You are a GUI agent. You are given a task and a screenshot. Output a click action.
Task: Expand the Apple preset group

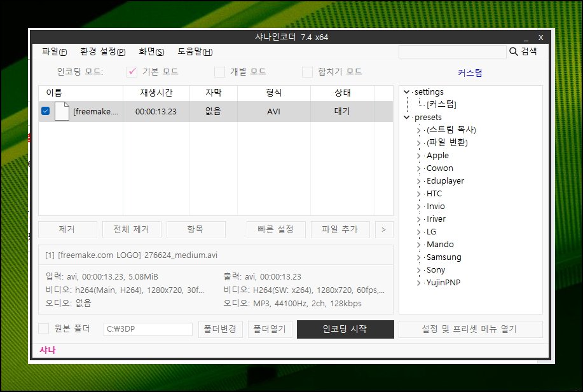coord(419,156)
